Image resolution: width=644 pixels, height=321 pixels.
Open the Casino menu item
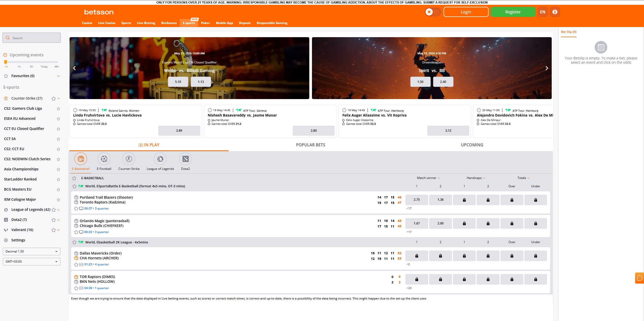point(87,23)
